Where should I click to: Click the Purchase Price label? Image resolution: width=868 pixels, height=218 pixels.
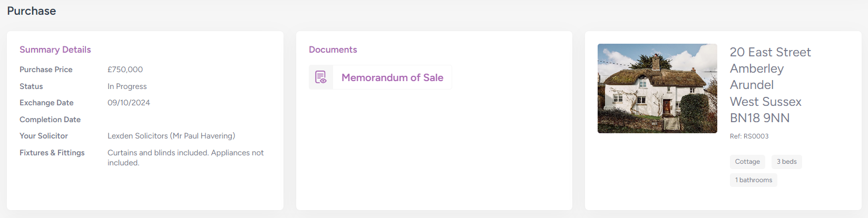click(x=46, y=70)
